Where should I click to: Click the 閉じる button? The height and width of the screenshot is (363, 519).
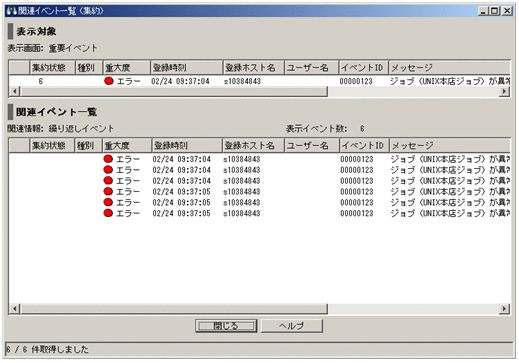coord(226,326)
